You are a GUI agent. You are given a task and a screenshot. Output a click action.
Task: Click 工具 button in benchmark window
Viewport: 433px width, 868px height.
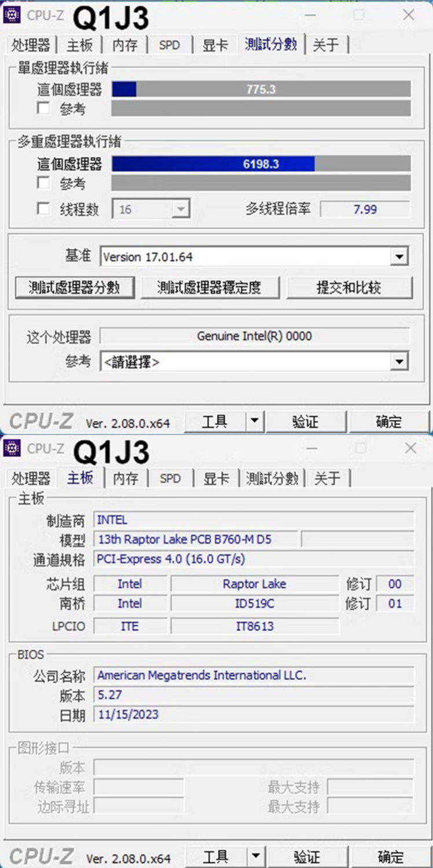point(215,422)
